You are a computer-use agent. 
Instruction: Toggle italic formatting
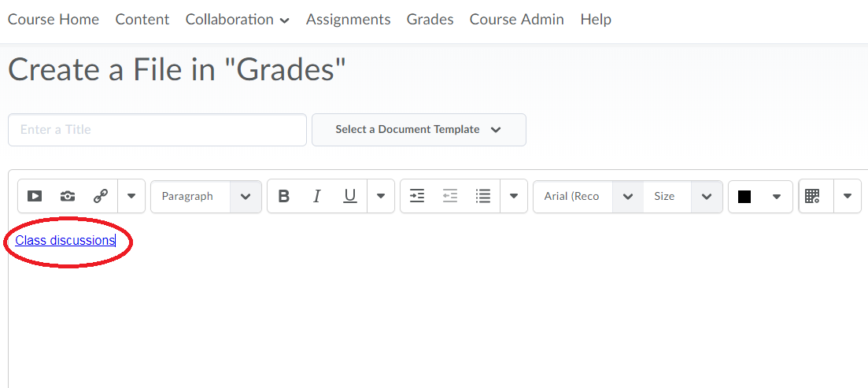pos(317,197)
